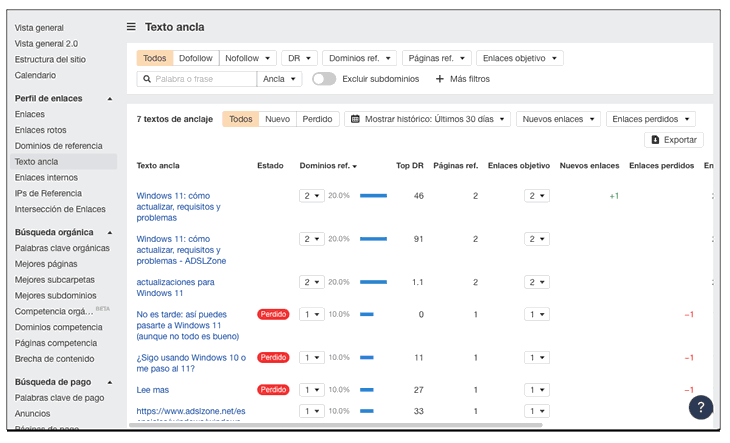Screen dimensions: 730x443
Task: Click the plus icon for Más filtros
Action: [x=439, y=78]
